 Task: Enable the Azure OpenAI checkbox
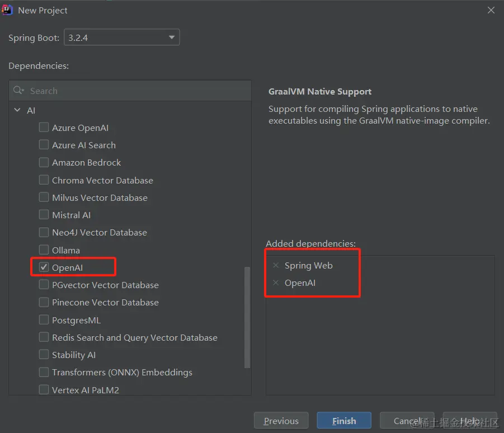[44, 128]
